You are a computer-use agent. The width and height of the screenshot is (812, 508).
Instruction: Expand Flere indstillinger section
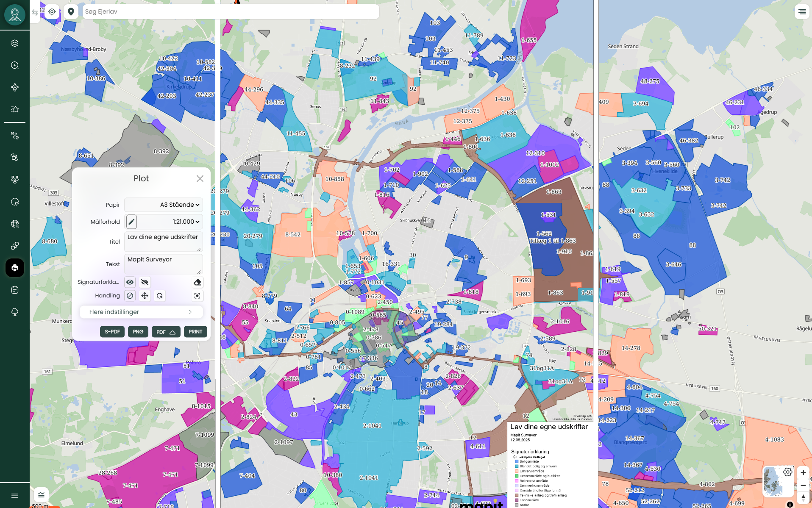click(x=141, y=312)
